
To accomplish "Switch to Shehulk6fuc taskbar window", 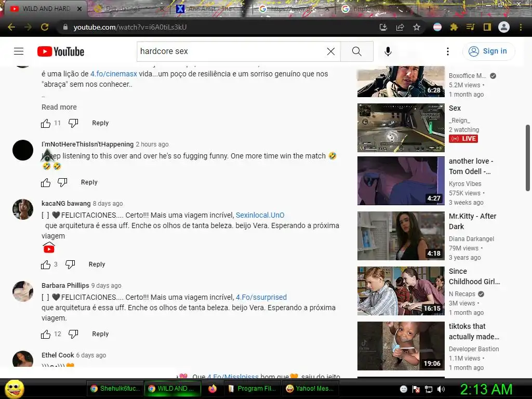I will coord(115,389).
